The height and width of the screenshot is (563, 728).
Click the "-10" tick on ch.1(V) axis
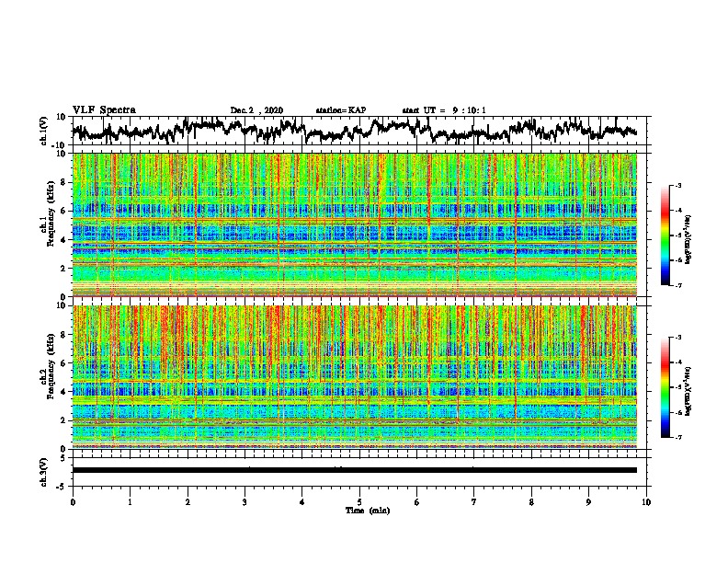(x=60, y=145)
